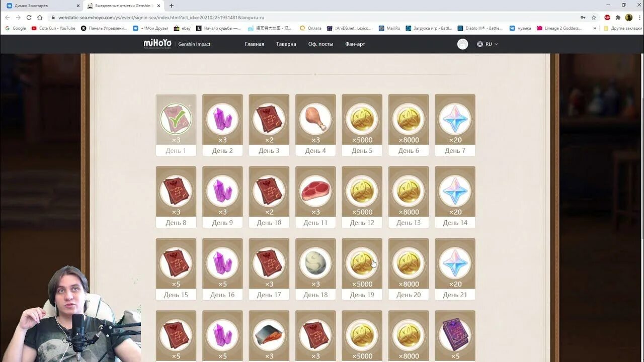Open the Главная menu item

pos(255,44)
